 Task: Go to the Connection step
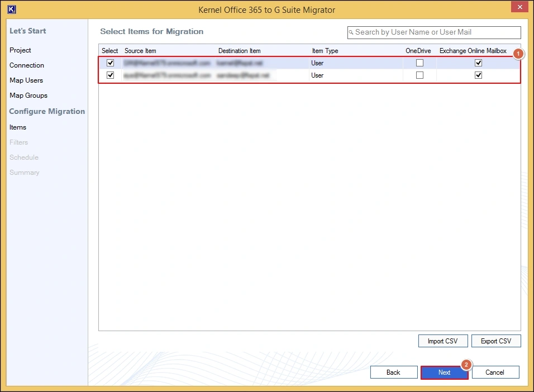(27, 65)
